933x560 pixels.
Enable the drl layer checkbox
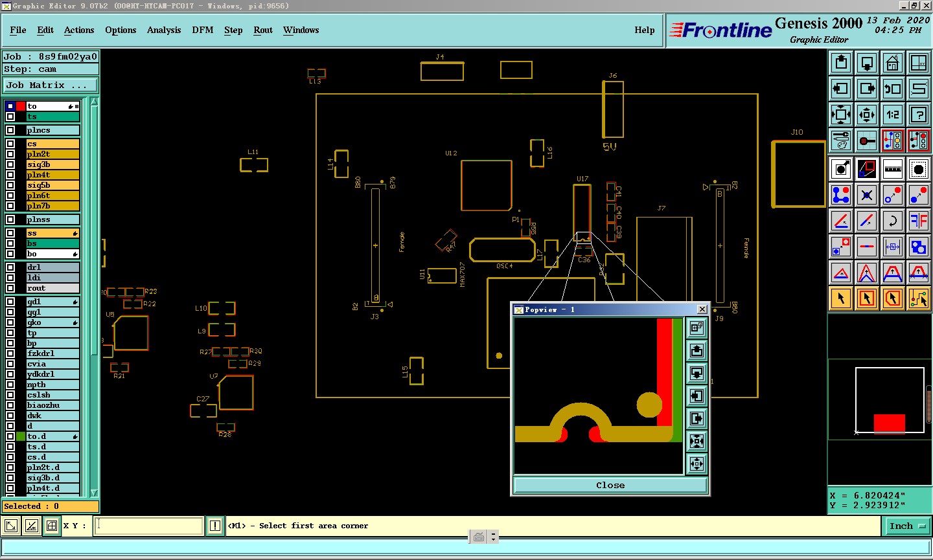pyautogui.click(x=10, y=267)
